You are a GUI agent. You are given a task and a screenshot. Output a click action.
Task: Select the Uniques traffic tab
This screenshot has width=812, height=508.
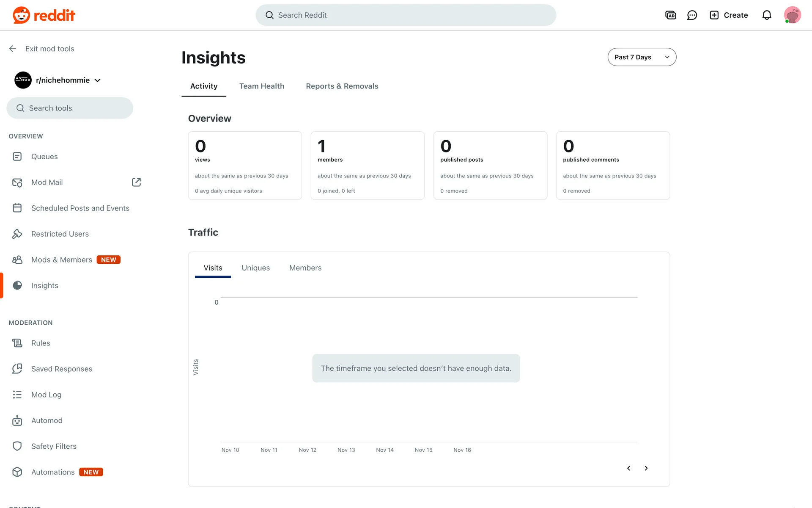tap(255, 268)
